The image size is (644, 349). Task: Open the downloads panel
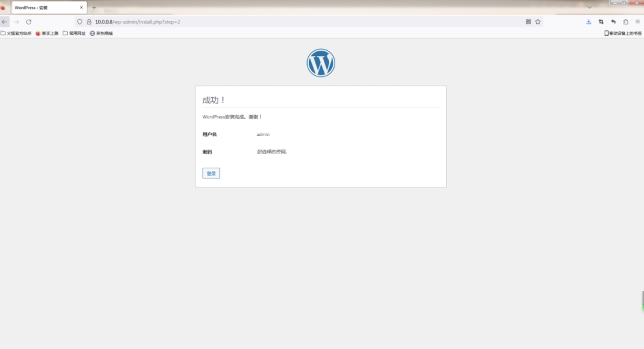(x=589, y=22)
